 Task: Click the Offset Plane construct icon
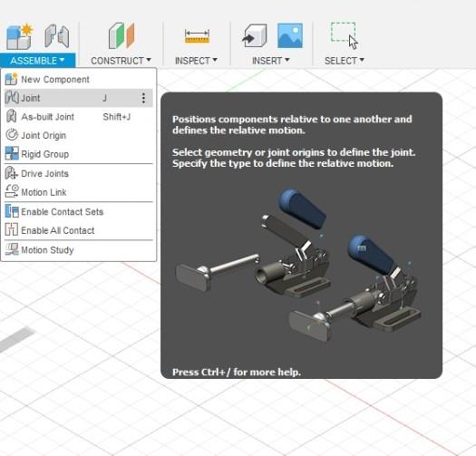tap(121, 36)
